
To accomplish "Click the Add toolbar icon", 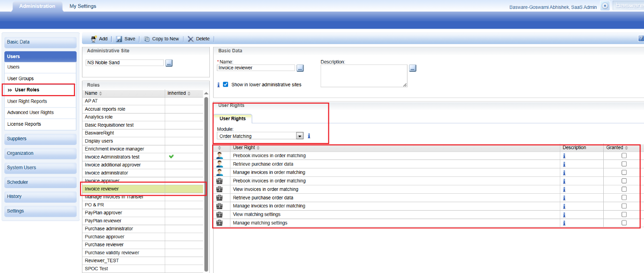I will click(94, 39).
